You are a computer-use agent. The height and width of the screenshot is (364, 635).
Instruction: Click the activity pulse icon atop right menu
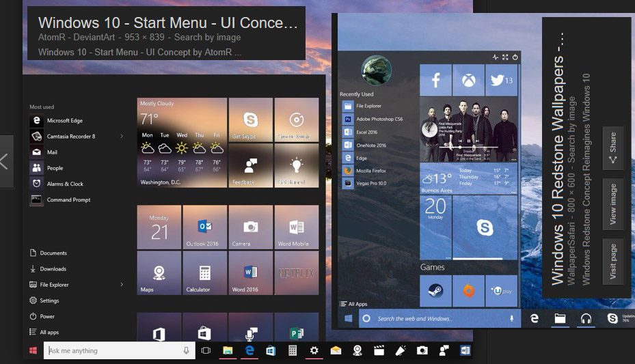496,57
